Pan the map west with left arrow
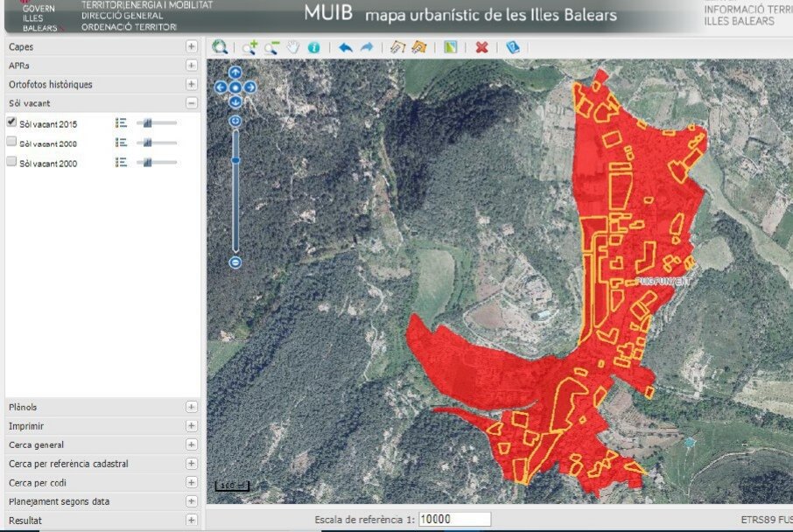This screenshot has width=793, height=532. point(221,87)
